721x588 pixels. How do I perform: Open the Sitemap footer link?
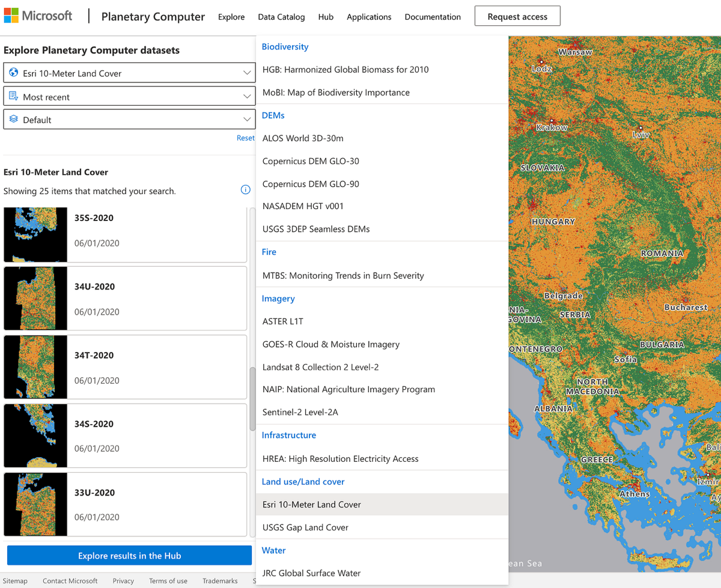(14, 581)
